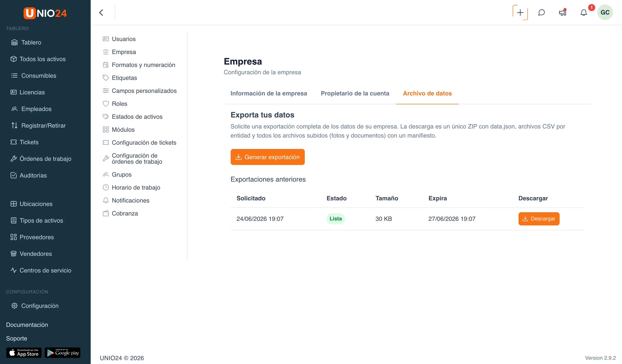
Task: Click the 30 KB size cell
Action: click(383, 219)
